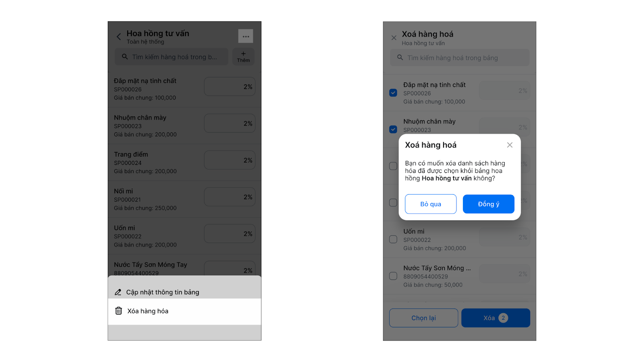Select Cập nhật thông tin bảng menu entry
This screenshot has width=644, height=362.
(184, 292)
